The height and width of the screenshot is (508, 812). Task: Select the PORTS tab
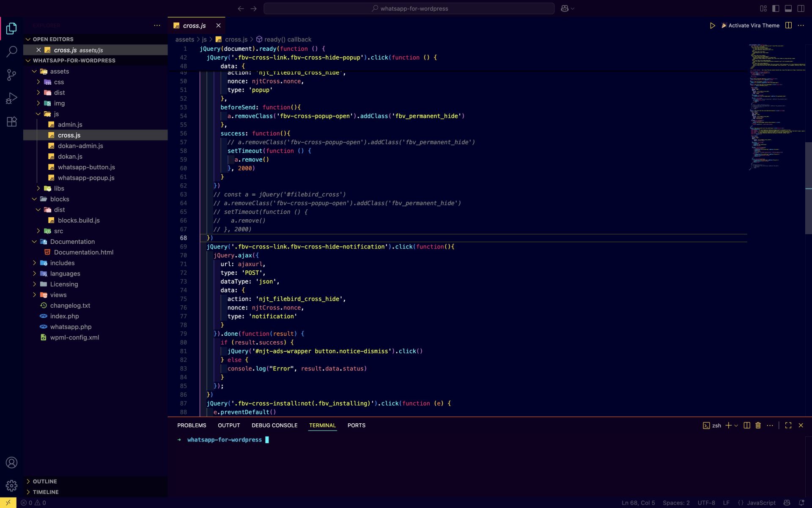click(x=356, y=425)
